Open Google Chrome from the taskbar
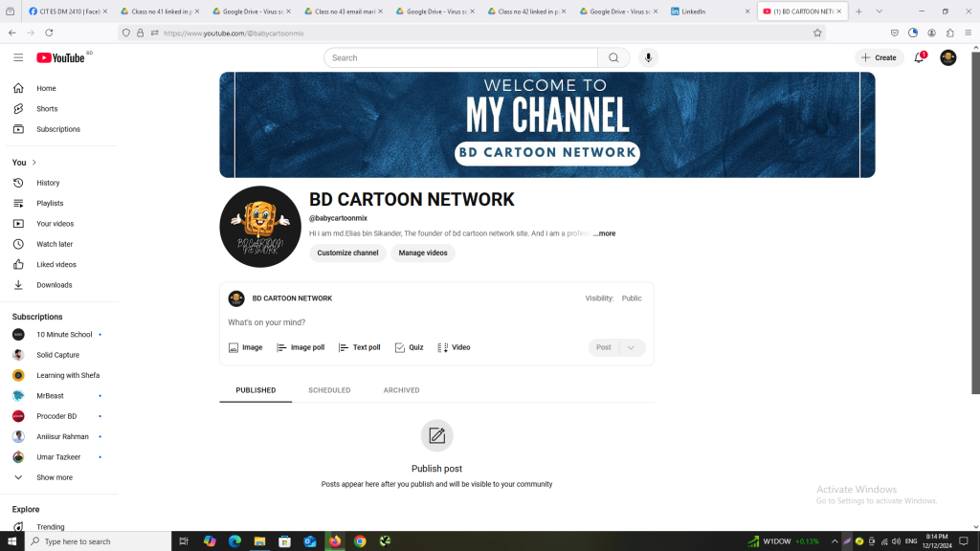The height and width of the screenshot is (551, 980). (x=360, y=541)
